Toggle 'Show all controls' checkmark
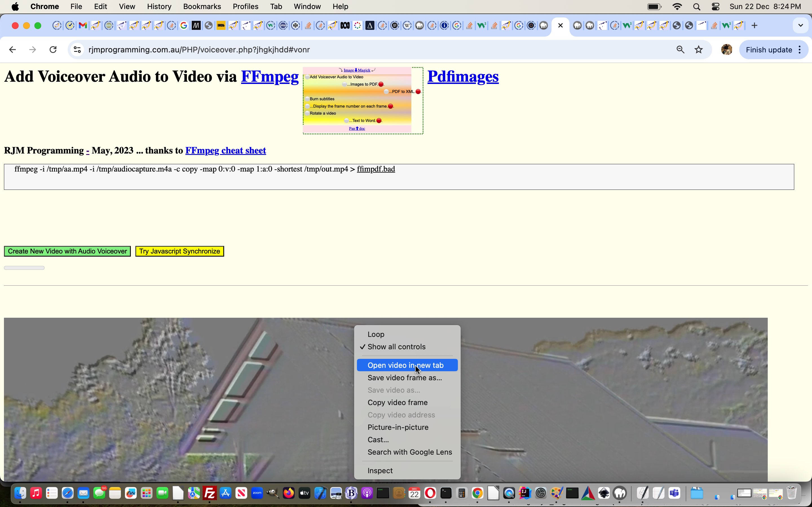The height and width of the screenshot is (507, 812). point(396,346)
